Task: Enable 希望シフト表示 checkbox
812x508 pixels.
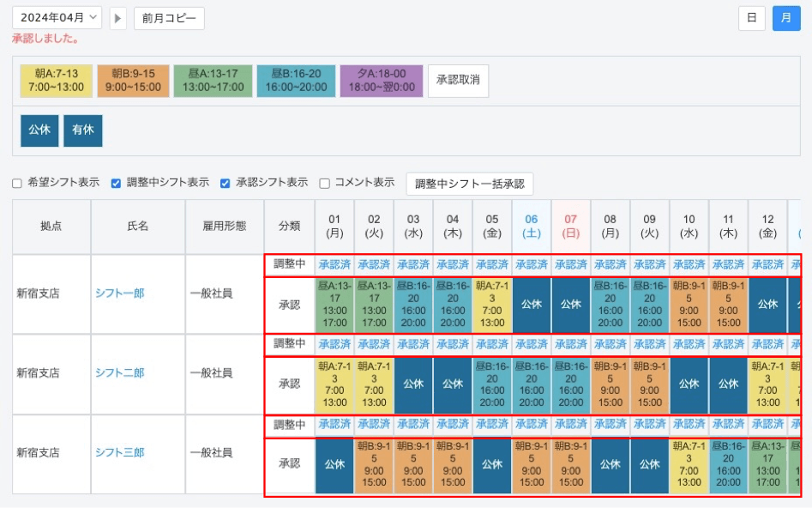Action: click(x=17, y=183)
